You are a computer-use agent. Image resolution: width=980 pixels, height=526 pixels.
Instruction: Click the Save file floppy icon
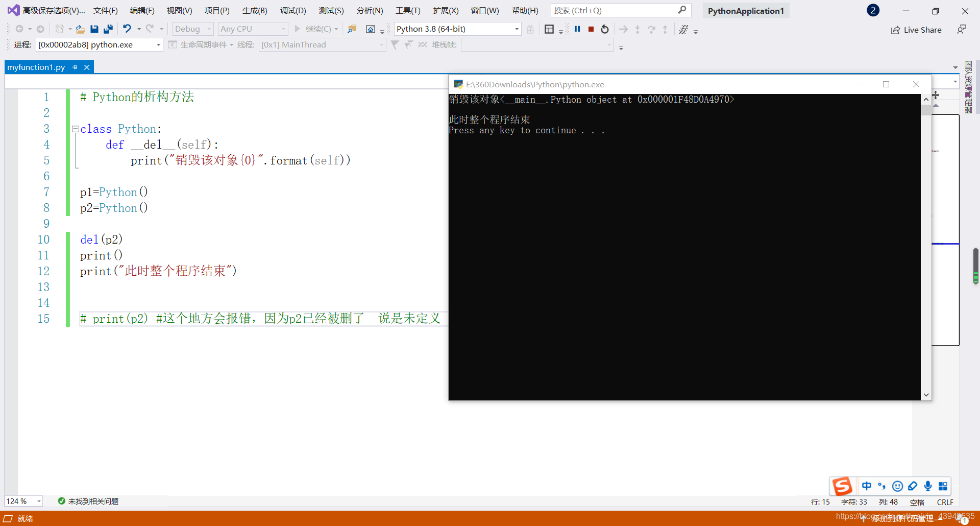(x=94, y=29)
